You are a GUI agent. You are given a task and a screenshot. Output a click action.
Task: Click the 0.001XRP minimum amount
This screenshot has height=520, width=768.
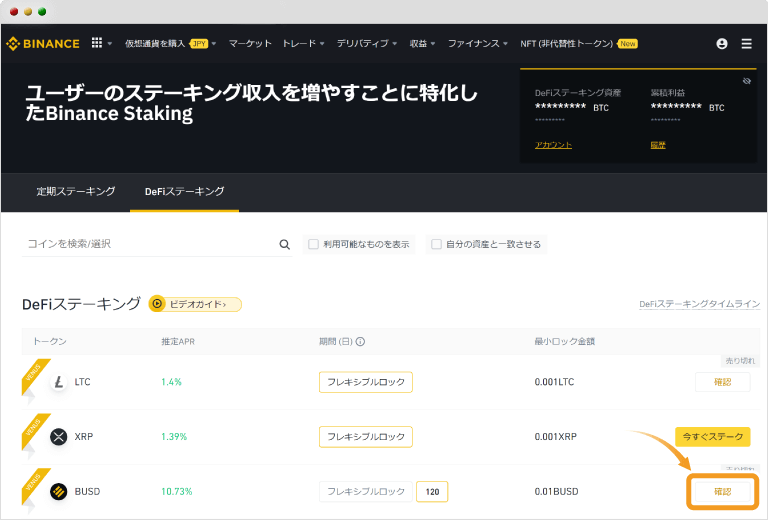point(555,437)
